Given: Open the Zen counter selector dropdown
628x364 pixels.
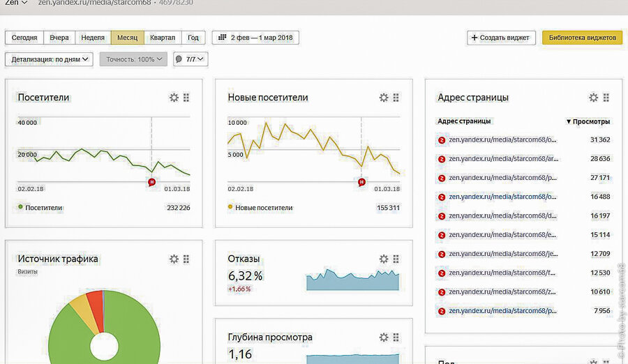Looking at the screenshot, I should pyautogui.click(x=16, y=2).
